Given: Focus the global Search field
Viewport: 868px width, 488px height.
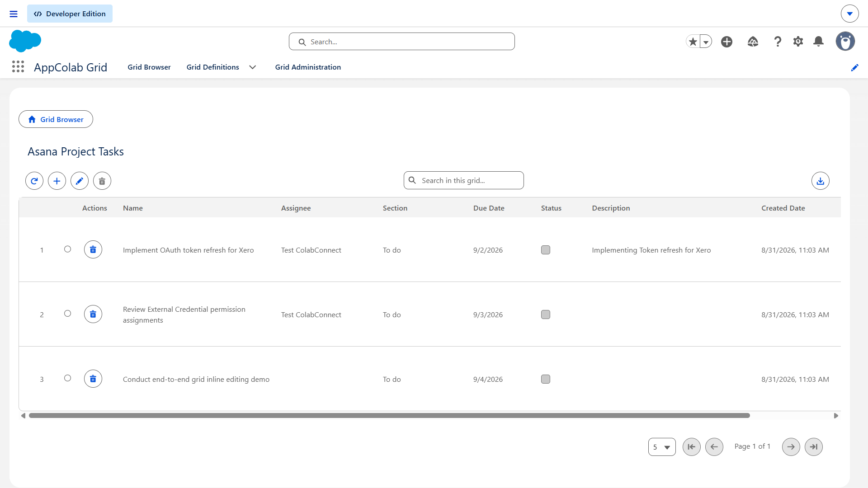Looking at the screenshot, I should 401,42.
